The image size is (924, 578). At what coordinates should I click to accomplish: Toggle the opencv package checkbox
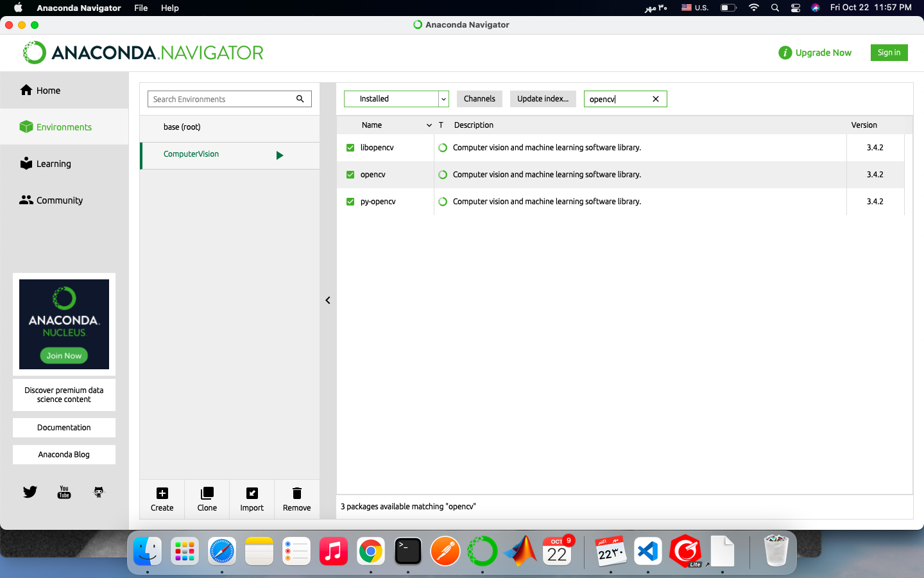350,175
